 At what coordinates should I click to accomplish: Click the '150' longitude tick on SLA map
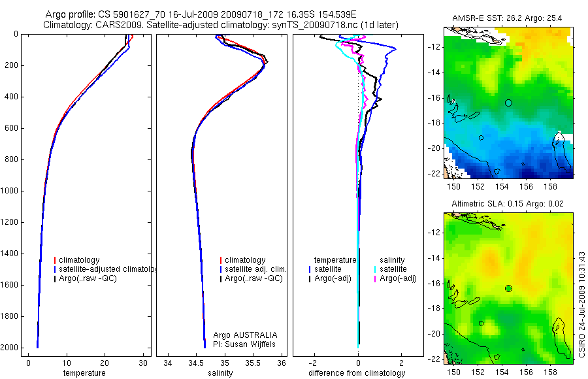point(454,372)
